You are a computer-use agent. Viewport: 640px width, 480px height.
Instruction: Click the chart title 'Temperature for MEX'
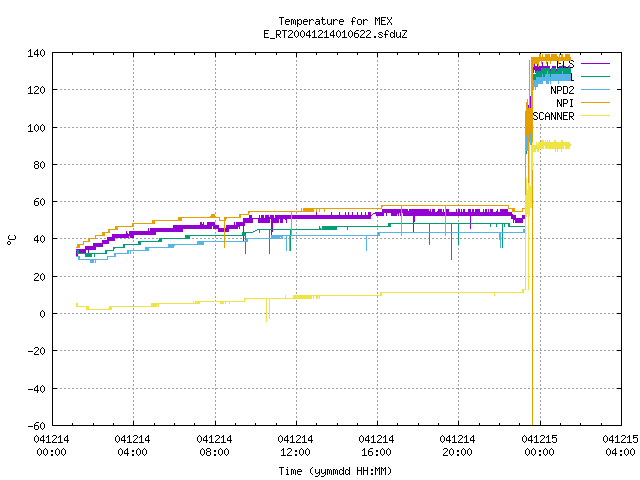click(x=335, y=21)
